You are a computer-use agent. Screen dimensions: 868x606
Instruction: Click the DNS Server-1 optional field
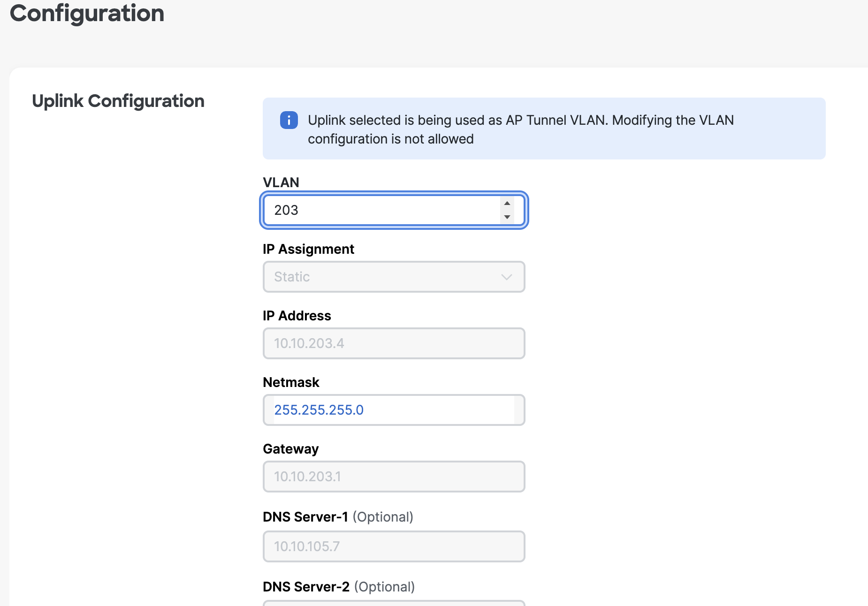pyautogui.click(x=394, y=546)
